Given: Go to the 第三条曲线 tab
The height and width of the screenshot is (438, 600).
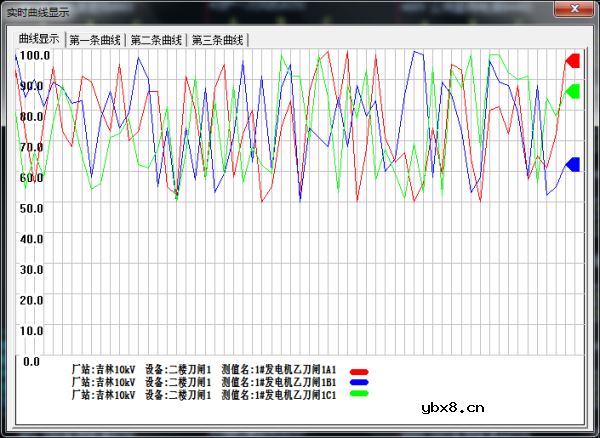Looking at the screenshot, I should coord(217,40).
